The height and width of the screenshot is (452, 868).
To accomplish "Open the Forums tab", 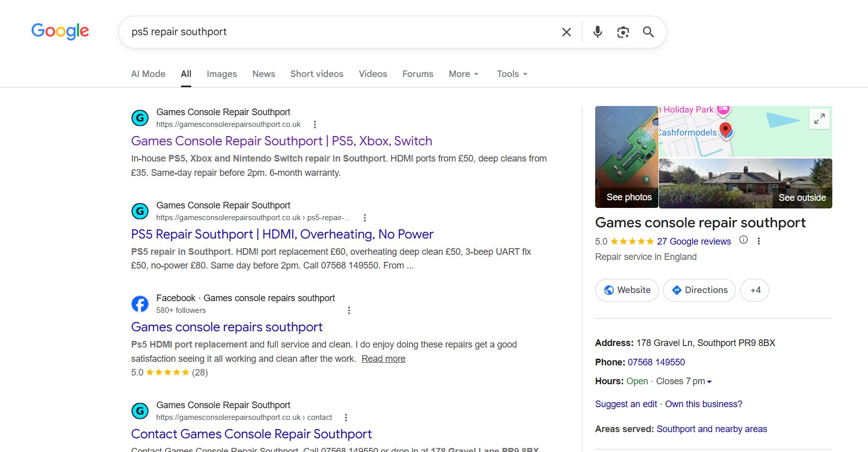I will click(x=418, y=74).
